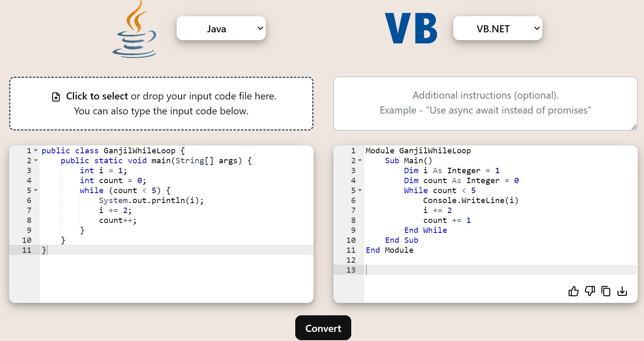Click the Console.WriteLine line in output editor
Image resolution: width=644 pixels, height=341 pixels.
click(471, 201)
